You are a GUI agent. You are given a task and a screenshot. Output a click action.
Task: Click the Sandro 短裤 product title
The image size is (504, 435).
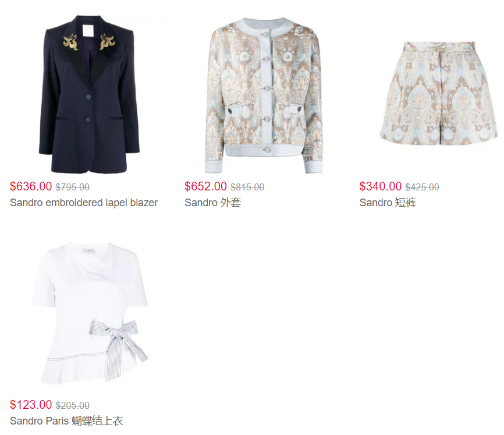[x=388, y=203]
